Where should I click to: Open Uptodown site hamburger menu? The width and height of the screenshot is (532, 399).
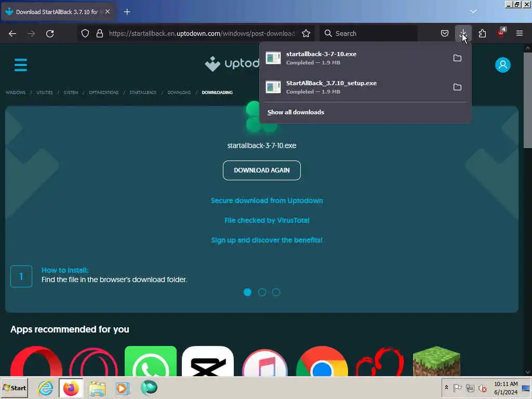[21, 65]
